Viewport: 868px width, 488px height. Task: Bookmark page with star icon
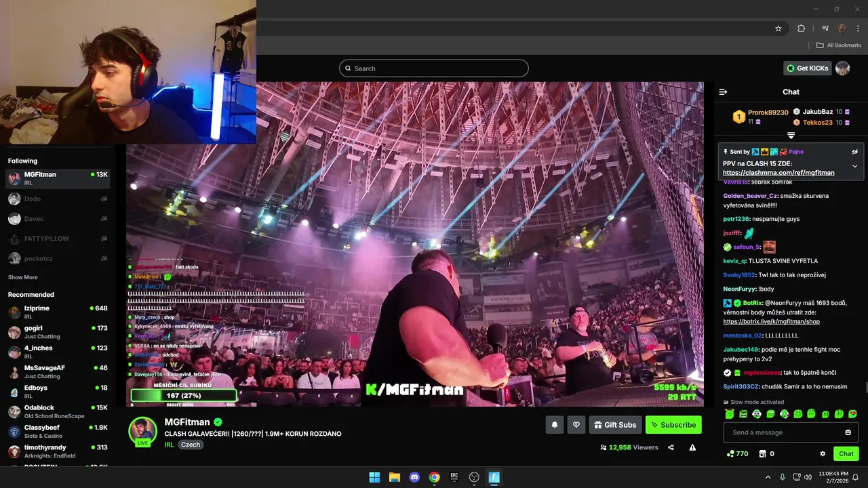778,28
